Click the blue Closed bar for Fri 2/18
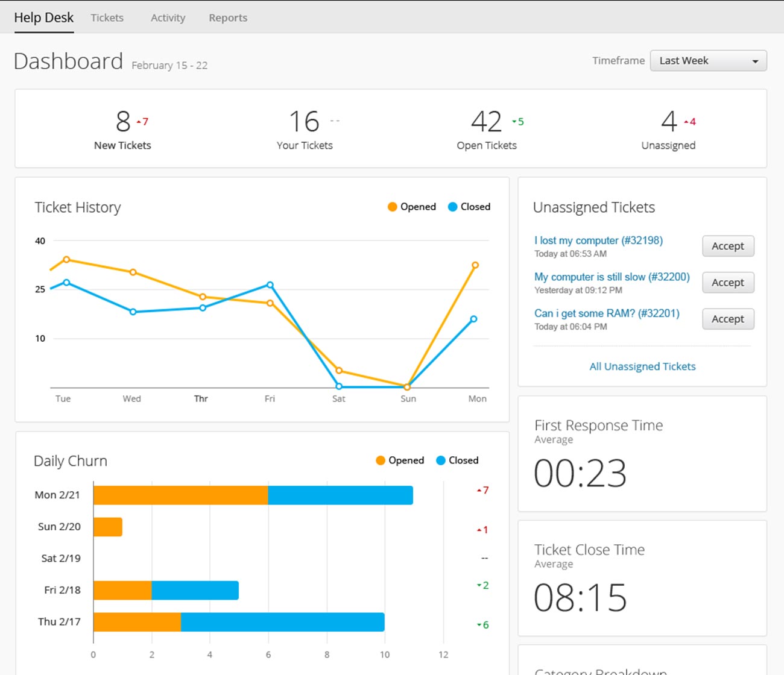The width and height of the screenshot is (784, 675). click(x=195, y=590)
